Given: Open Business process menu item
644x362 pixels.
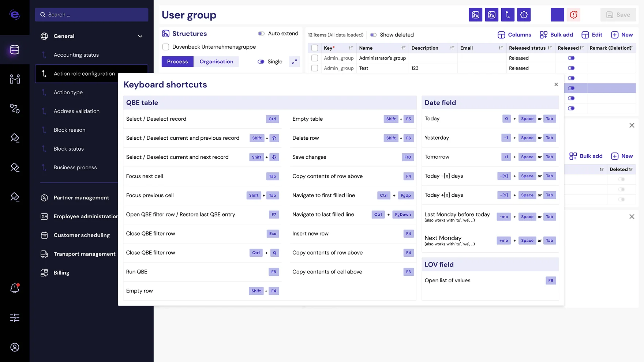Looking at the screenshot, I should pyautogui.click(x=75, y=167).
